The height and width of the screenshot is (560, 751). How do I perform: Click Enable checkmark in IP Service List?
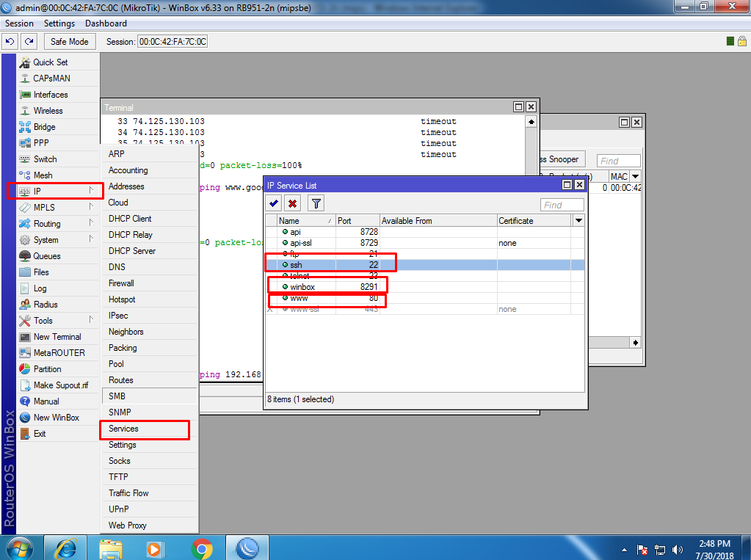tap(274, 203)
